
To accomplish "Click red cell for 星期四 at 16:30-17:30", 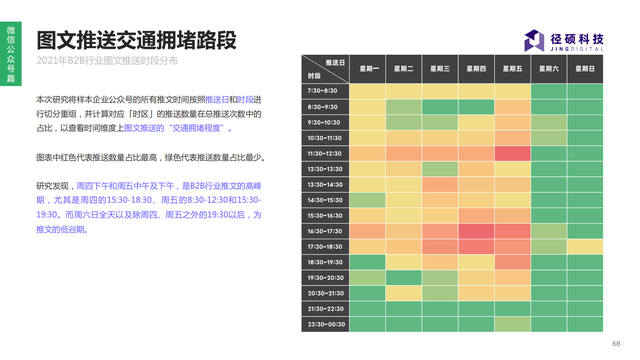I will 476,231.
